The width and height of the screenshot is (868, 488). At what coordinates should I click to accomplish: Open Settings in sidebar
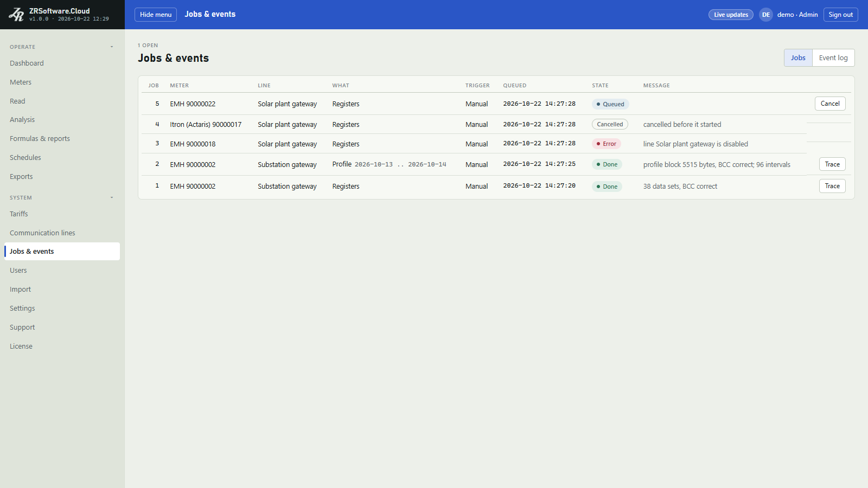tap(62, 309)
